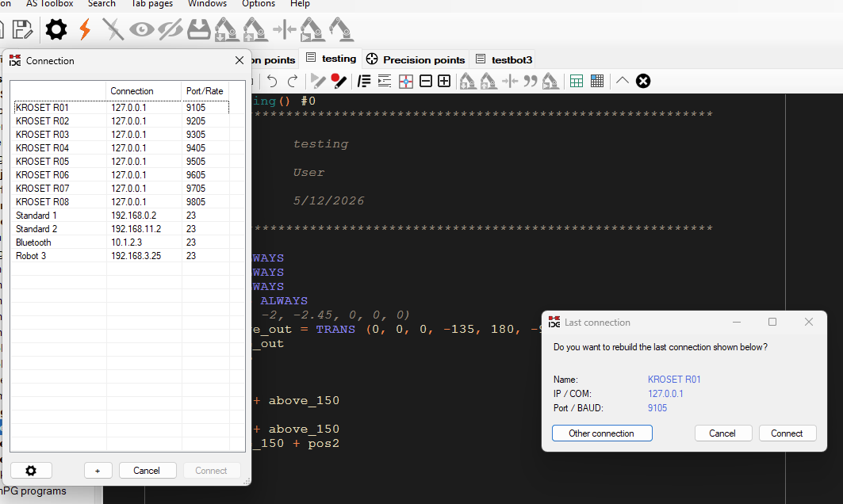Click Connect in Last connection dialog

point(787,433)
